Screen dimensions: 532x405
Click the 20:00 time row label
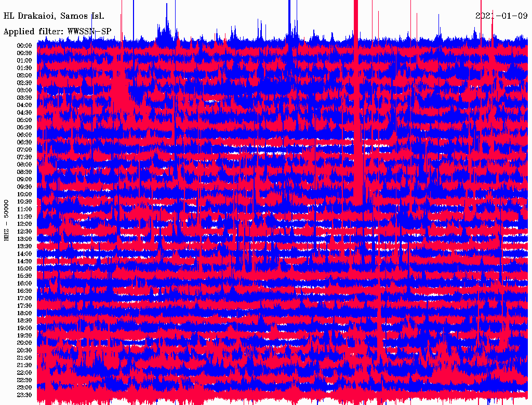[24, 343]
